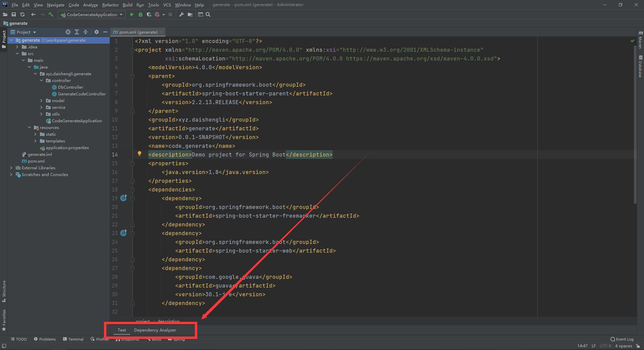Image resolution: width=644 pixels, height=350 pixels.
Task: Collapse all nodes in the Project panel
Action: (86, 32)
